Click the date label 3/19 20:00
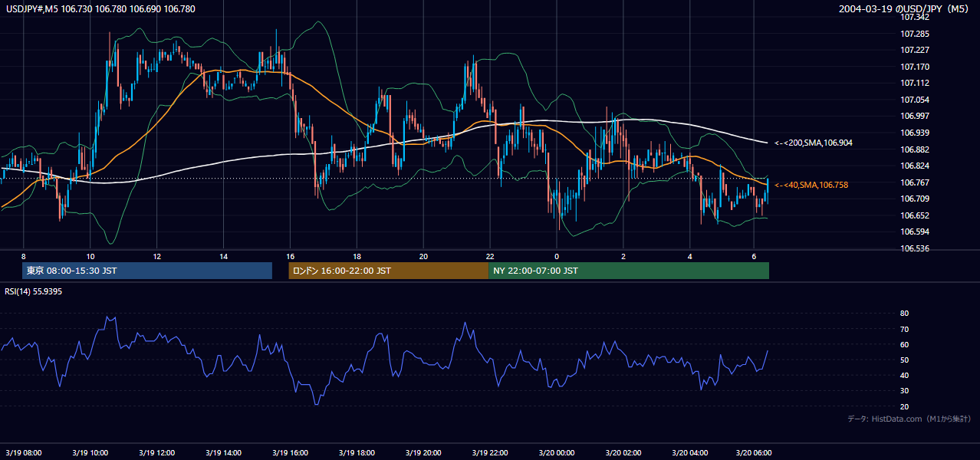980x460 pixels. pyautogui.click(x=423, y=453)
